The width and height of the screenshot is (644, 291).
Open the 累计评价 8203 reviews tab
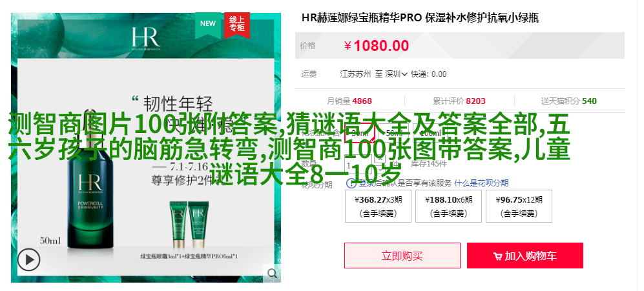459,101
